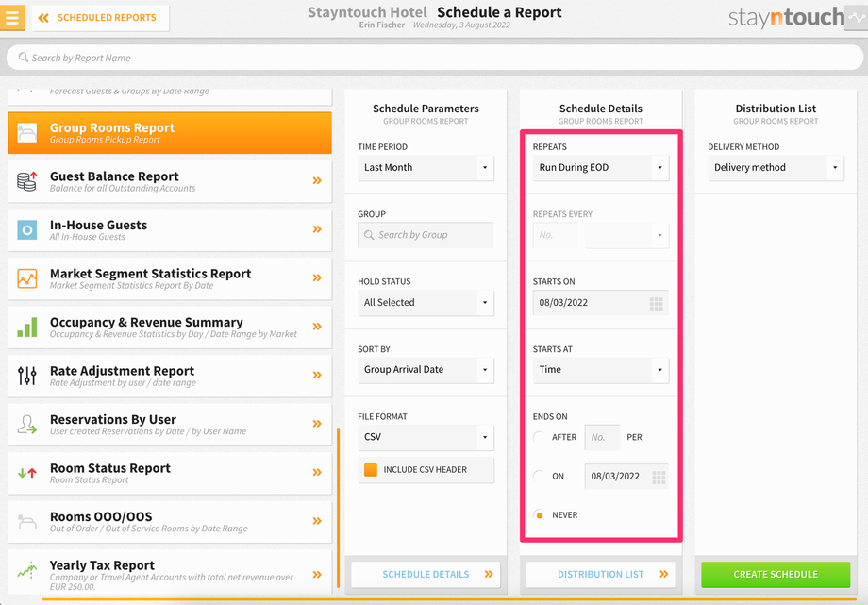Image resolution: width=868 pixels, height=605 pixels.
Task: Select Guest Balance Report in list
Action: 170,181
